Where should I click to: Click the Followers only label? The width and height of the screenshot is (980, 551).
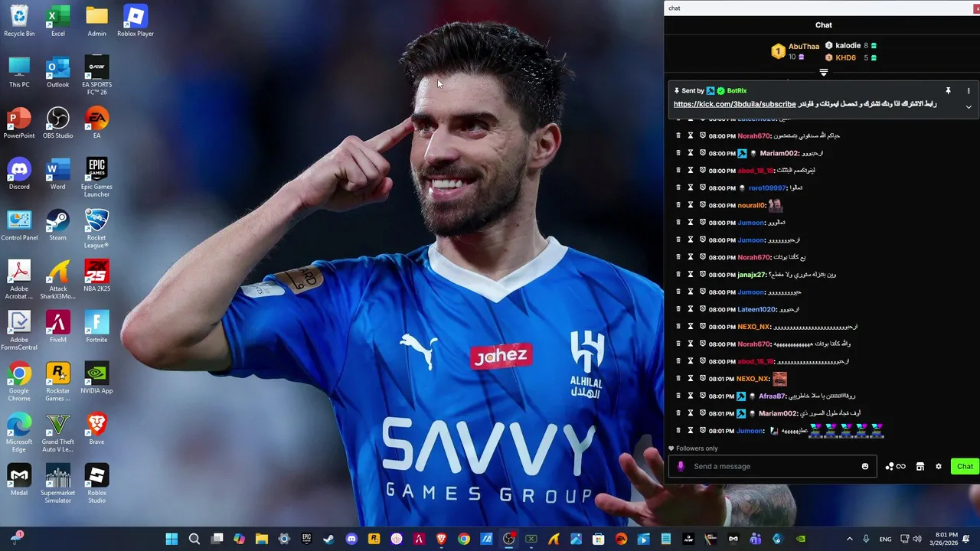pos(697,448)
